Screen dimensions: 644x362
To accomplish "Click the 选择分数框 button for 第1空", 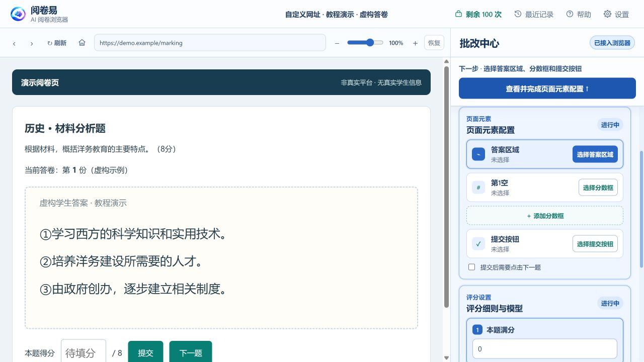I will pyautogui.click(x=598, y=188).
